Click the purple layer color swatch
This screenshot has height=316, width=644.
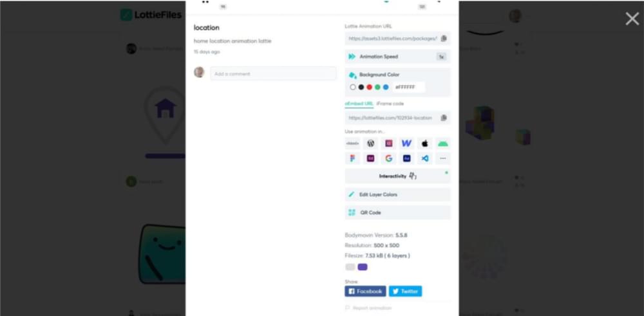click(362, 267)
